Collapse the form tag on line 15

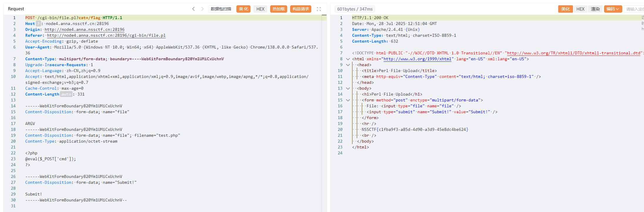point(348,100)
